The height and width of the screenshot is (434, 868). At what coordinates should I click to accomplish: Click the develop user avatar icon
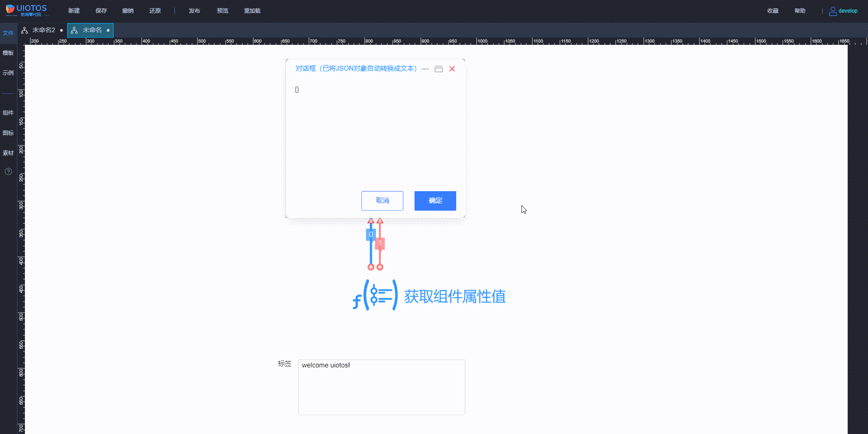(833, 10)
